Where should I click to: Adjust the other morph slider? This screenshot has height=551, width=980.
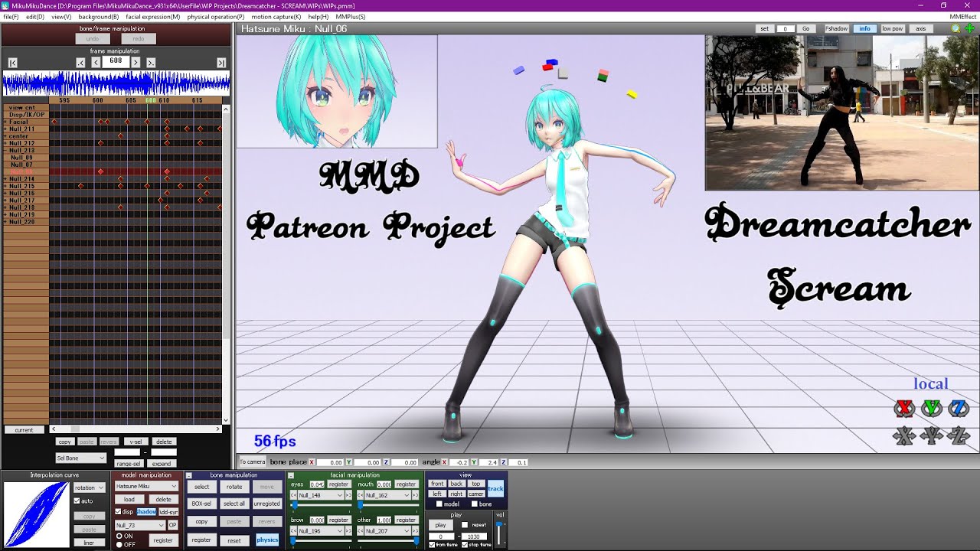coord(388,540)
